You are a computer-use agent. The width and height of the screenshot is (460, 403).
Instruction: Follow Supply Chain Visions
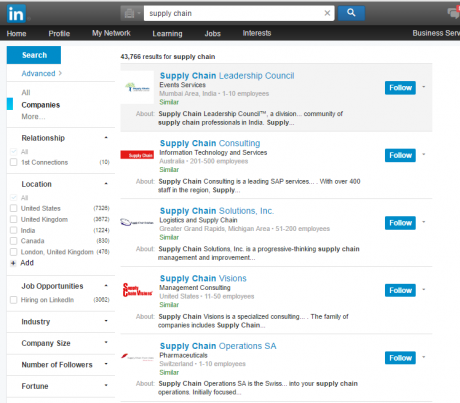point(400,290)
